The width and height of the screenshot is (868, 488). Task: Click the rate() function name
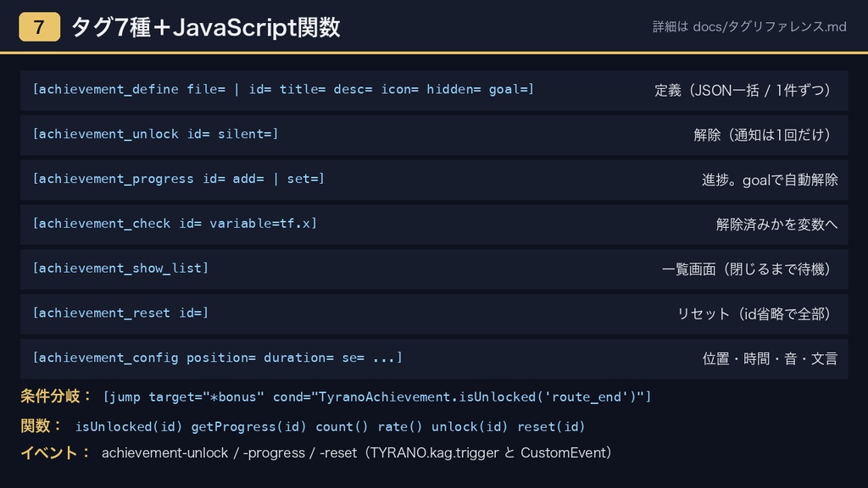[x=400, y=427]
